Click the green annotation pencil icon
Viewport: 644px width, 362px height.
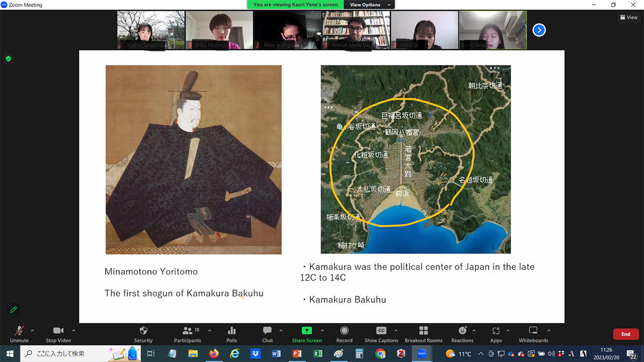[x=14, y=310]
